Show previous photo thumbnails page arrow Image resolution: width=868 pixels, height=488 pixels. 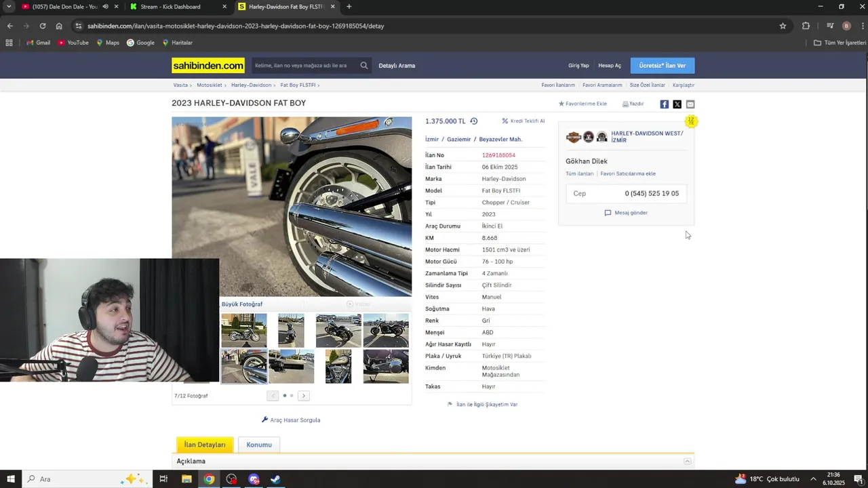273,396
